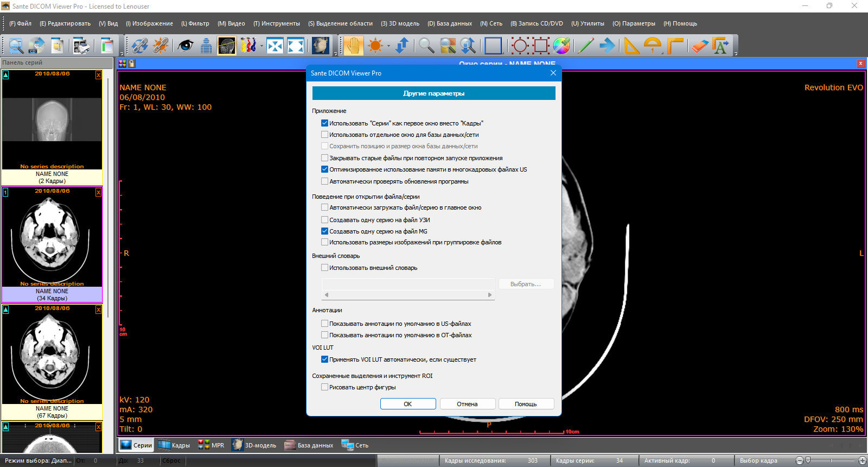The width and height of the screenshot is (868, 467).
Task: Confirm settings with the OK button
Action: pyautogui.click(x=408, y=404)
